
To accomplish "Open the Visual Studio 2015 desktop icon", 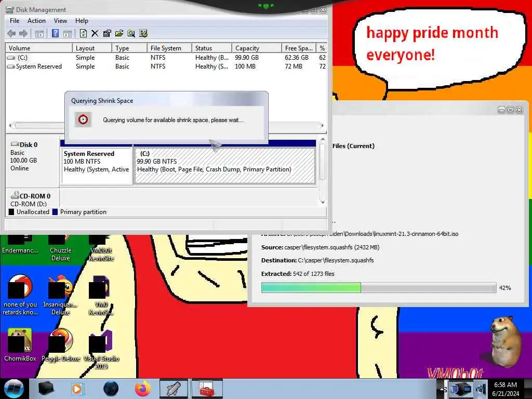I will click(x=101, y=350).
